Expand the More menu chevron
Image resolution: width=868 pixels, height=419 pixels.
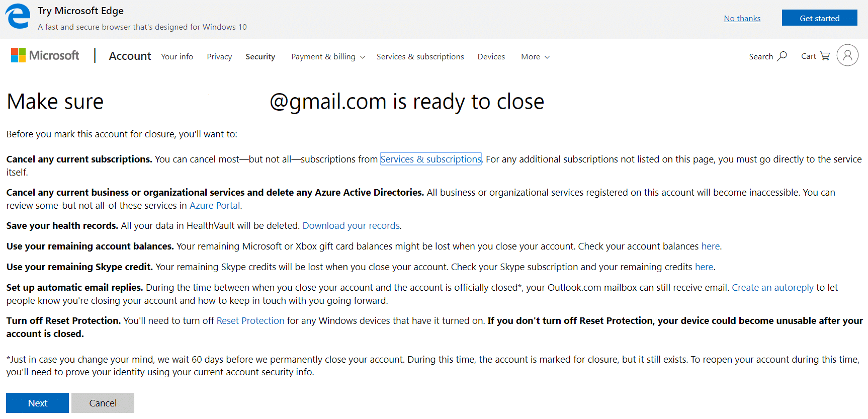coord(547,57)
